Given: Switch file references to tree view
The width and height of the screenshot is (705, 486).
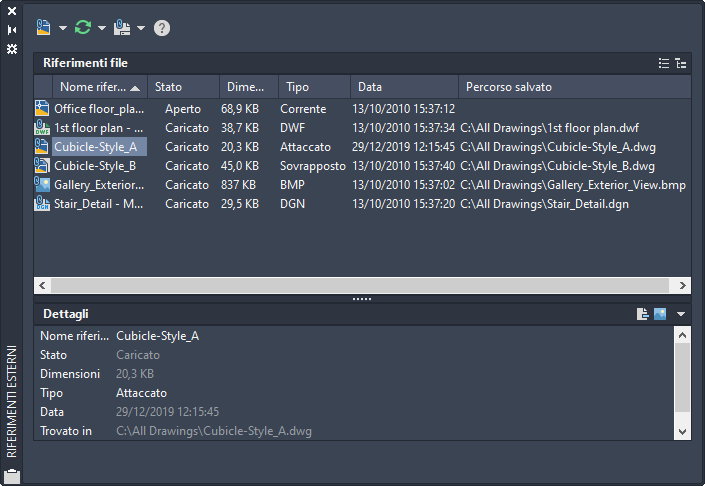Looking at the screenshot, I should click(x=681, y=63).
